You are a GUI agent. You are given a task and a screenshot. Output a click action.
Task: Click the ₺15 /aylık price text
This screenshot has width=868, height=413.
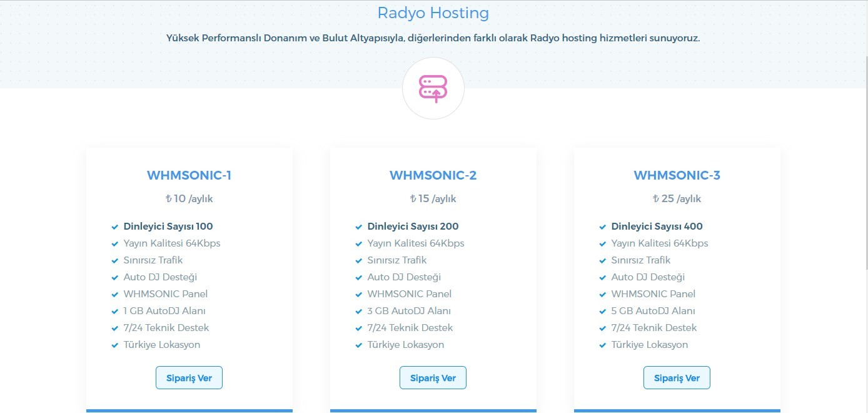433,199
